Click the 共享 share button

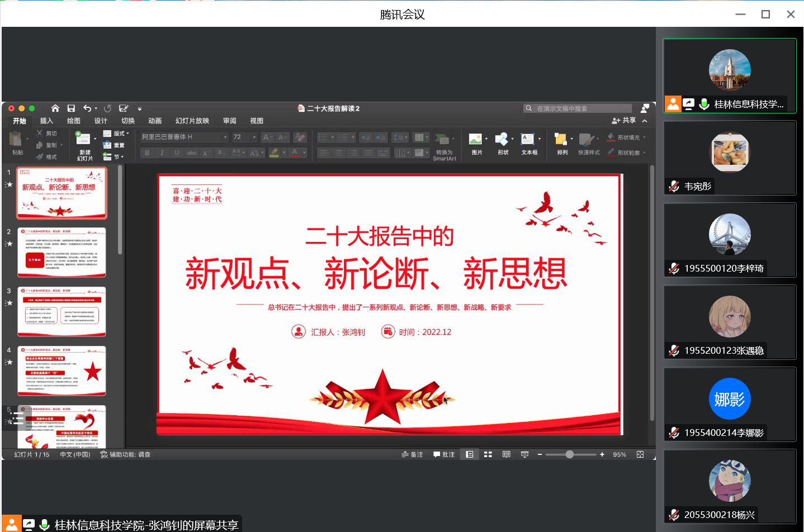tap(624, 120)
